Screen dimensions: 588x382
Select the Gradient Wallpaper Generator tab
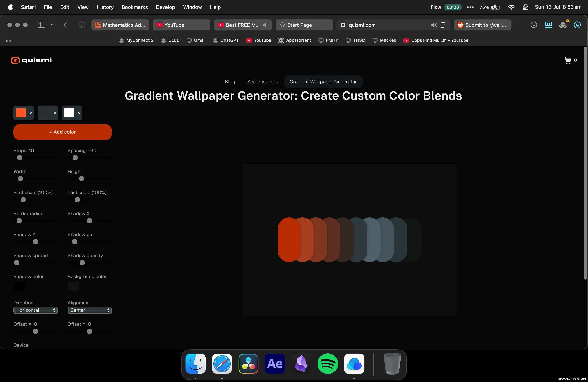[323, 82]
